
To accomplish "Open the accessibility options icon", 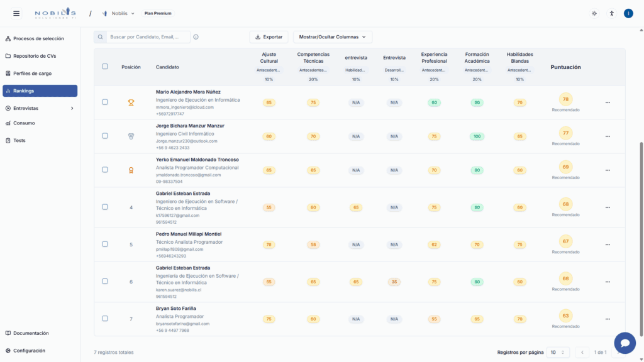I will pos(611,13).
